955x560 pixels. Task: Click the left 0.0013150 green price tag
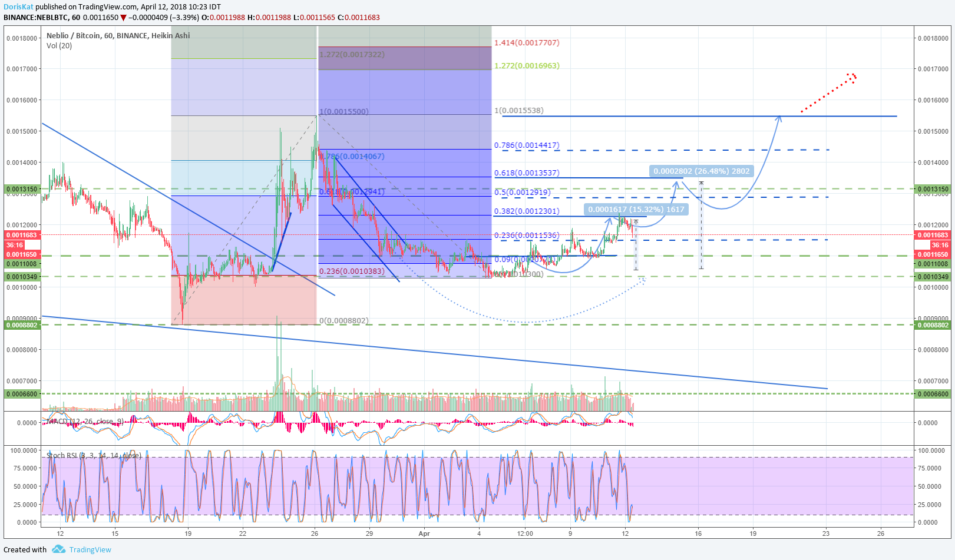tap(22, 190)
